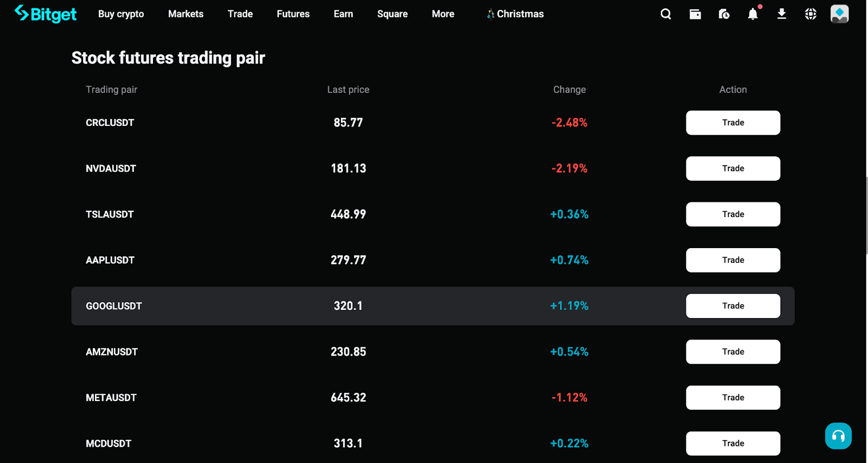
Task: Click the 645.32 last price value
Action: 348,398
